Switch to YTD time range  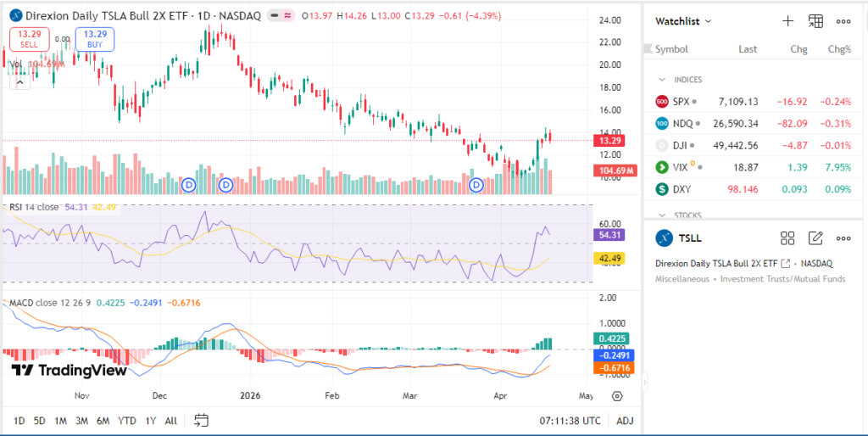point(127,421)
